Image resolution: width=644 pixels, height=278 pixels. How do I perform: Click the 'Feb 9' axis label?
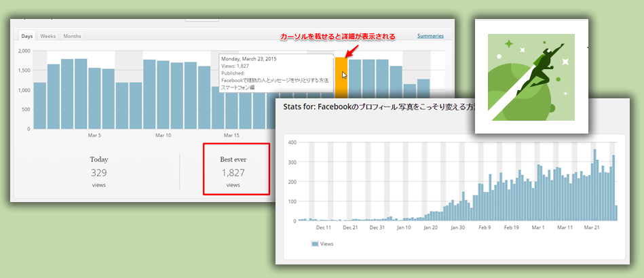tap(485, 227)
